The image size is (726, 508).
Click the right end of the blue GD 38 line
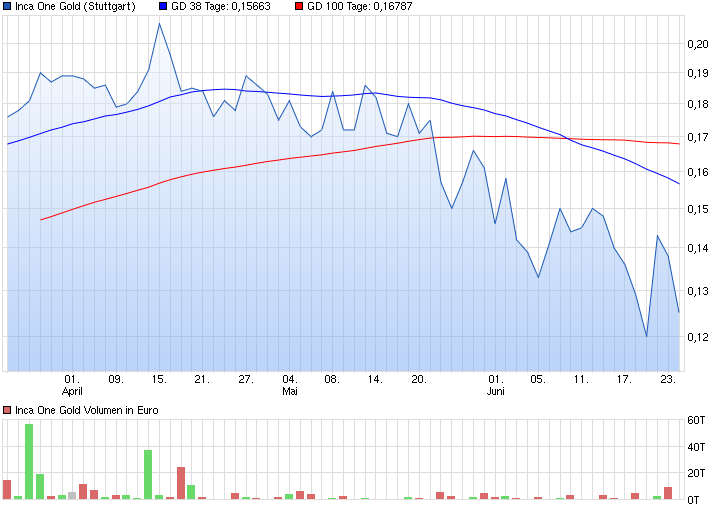(679, 184)
